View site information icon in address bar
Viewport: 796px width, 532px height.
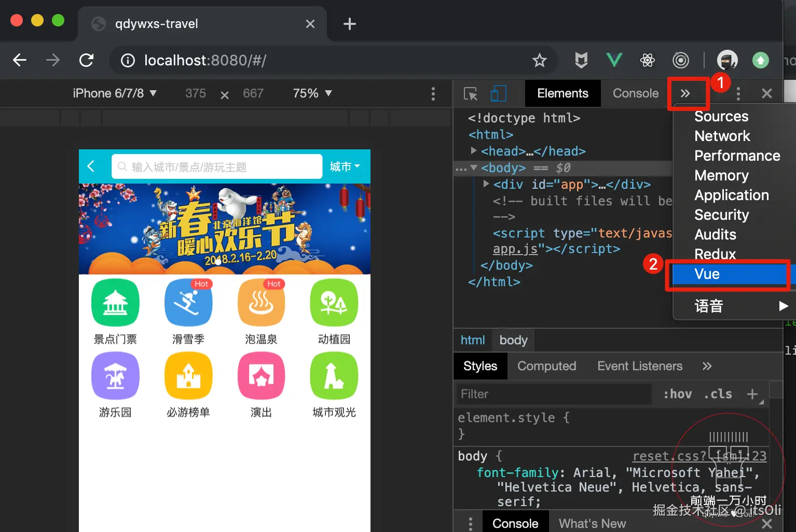[x=128, y=61]
